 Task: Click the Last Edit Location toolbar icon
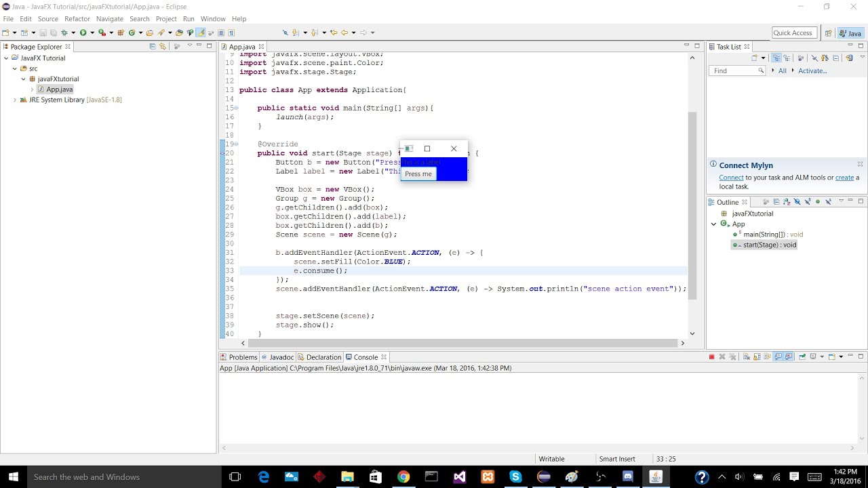point(333,33)
